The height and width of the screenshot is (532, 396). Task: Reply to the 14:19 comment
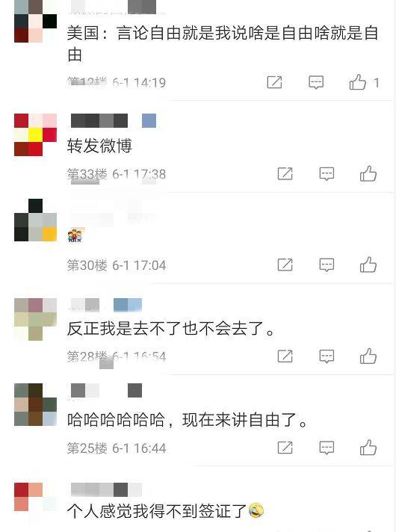coord(316,82)
